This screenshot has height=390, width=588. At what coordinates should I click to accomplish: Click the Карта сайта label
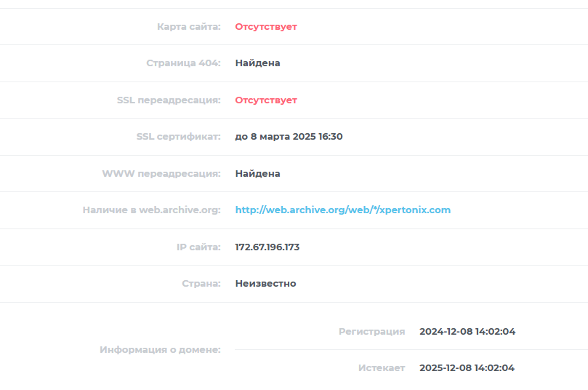tap(189, 27)
